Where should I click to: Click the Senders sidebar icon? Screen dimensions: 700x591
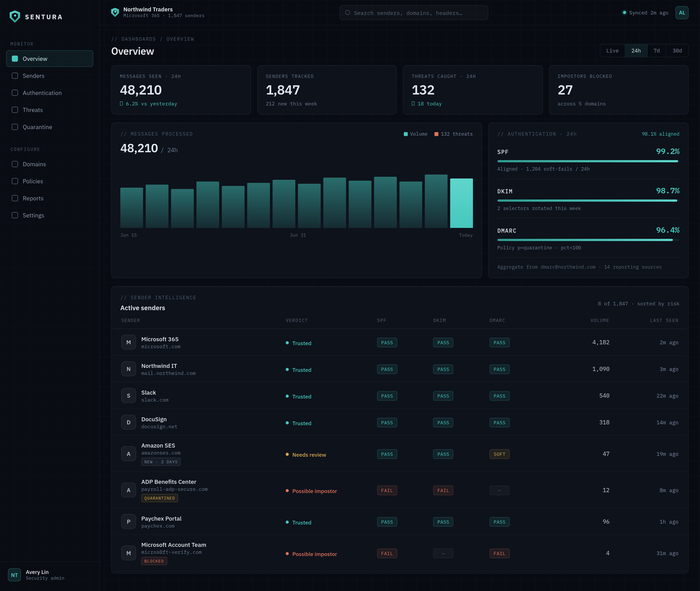tap(15, 76)
